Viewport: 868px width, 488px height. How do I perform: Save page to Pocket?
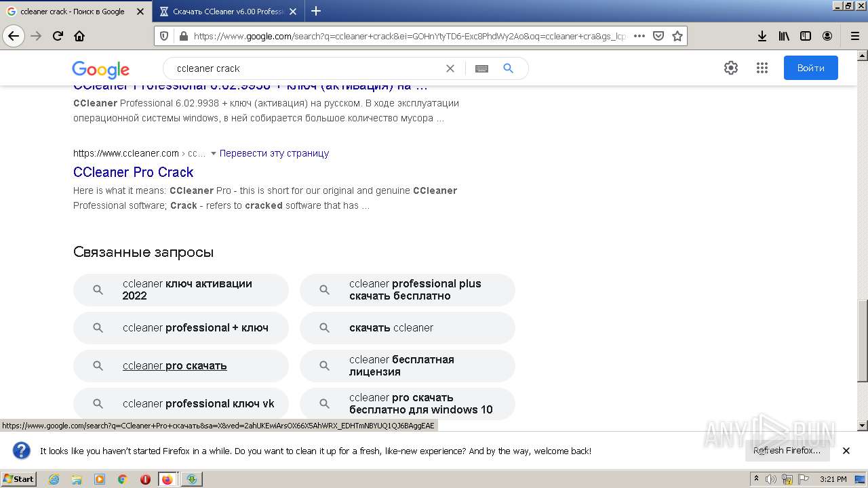click(x=658, y=36)
